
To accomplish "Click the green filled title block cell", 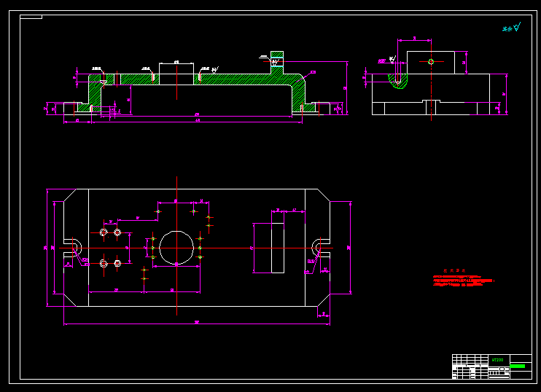I will click(x=517, y=366).
